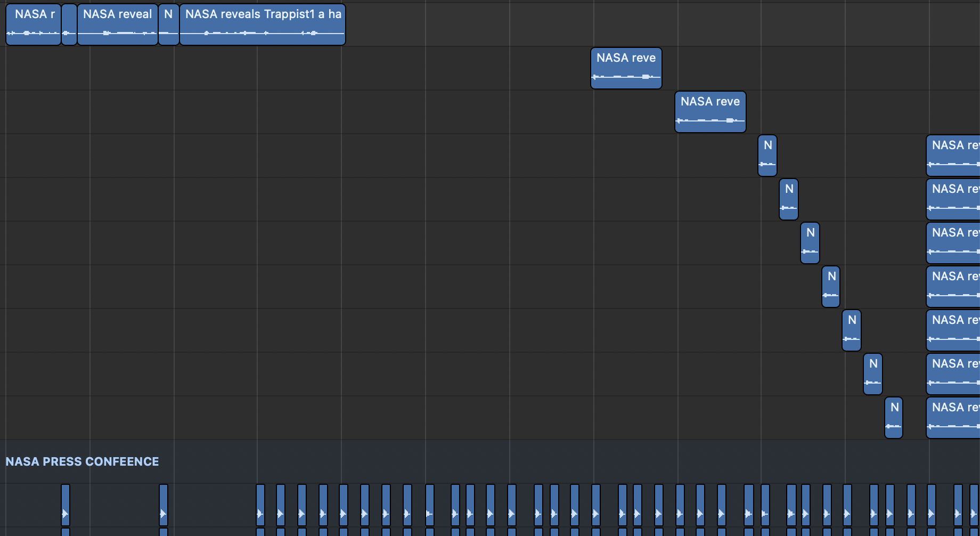The height and width of the screenshot is (536, 980).
Task: Click the "NASA PRESS CONFEENCE" label
Action: pos(82,461)
